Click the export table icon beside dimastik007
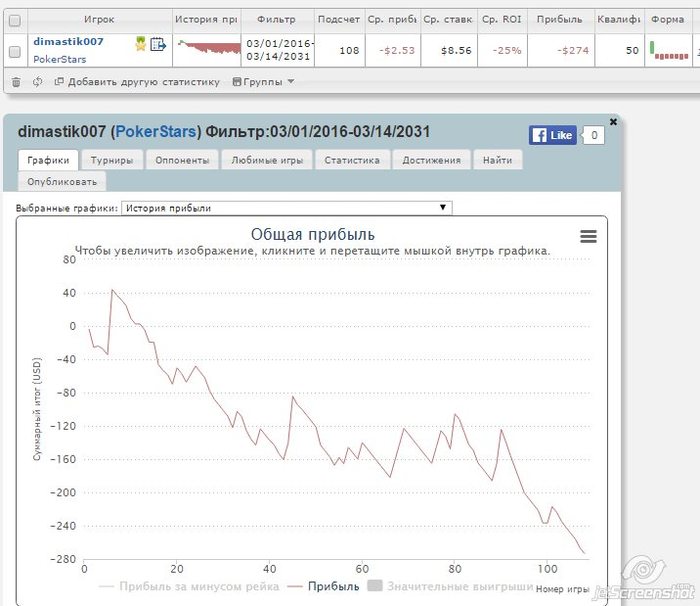 (x=158, y=44)
